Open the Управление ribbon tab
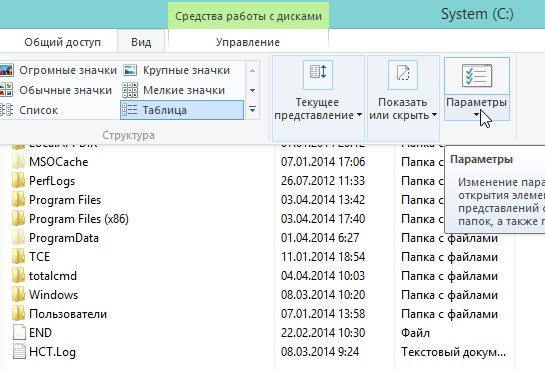Image resolution: width=545 pixels, height=370 pixels. [x=248, y=42]
